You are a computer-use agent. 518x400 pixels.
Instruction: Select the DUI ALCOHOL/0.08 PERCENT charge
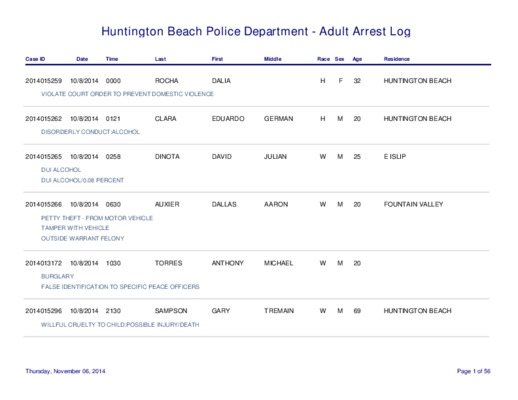click(x=82, y=180)
